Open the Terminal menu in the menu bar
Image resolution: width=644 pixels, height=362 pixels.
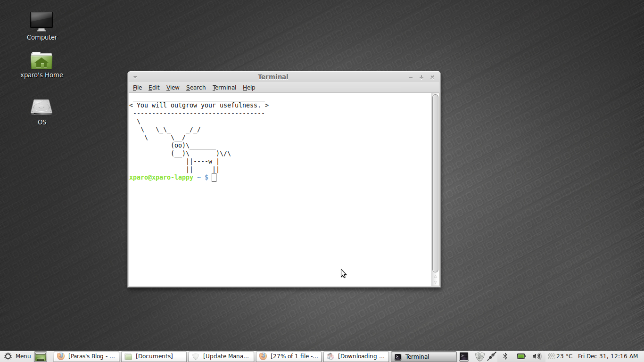(224, 87)
